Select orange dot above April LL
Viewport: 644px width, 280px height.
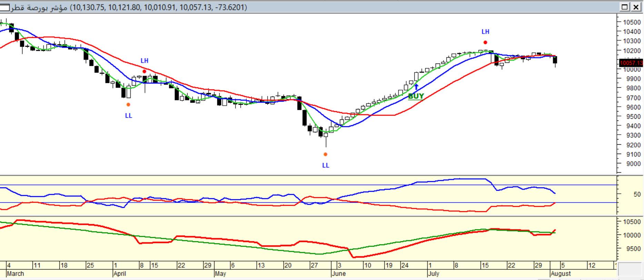(x=128, y=105)
